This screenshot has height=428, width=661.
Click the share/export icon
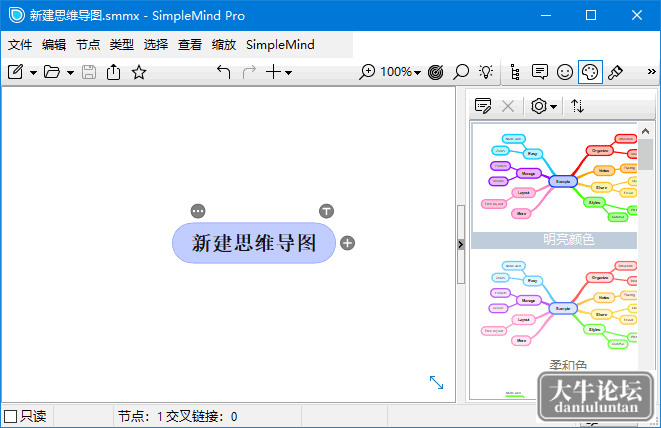113,72
